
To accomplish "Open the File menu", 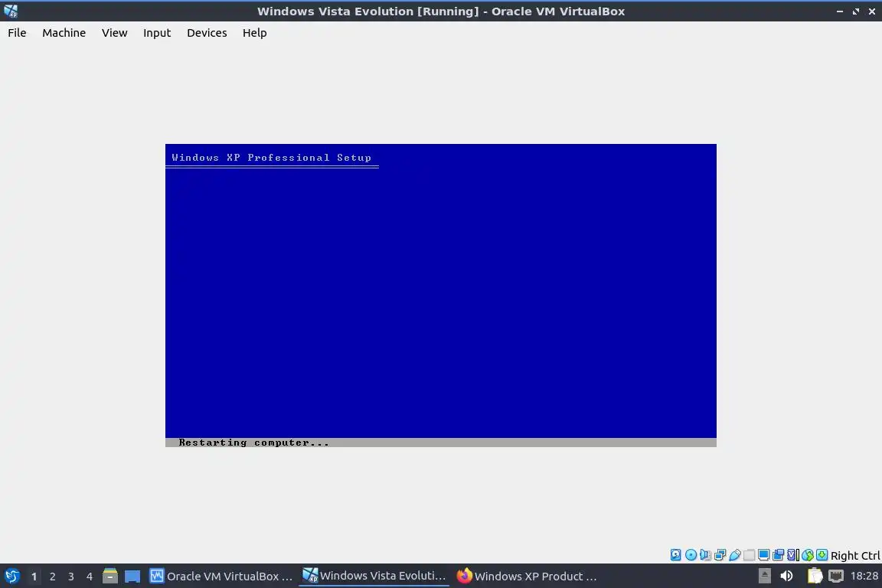I will pyautogui.click(x=17, y=33).
